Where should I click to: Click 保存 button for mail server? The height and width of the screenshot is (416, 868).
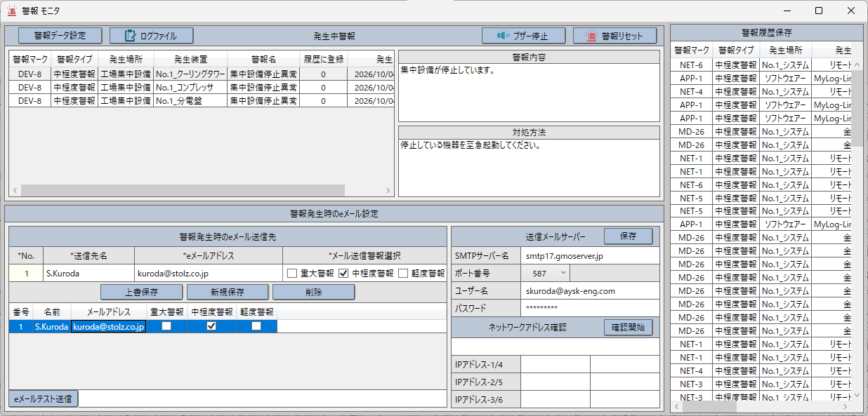628,236
